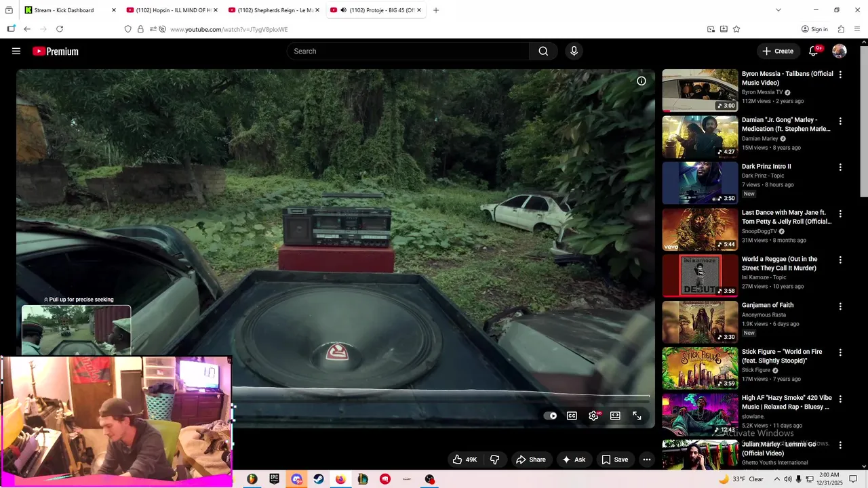
Task: Open Damian Marley channel link
Action: [x=760, y=138]
